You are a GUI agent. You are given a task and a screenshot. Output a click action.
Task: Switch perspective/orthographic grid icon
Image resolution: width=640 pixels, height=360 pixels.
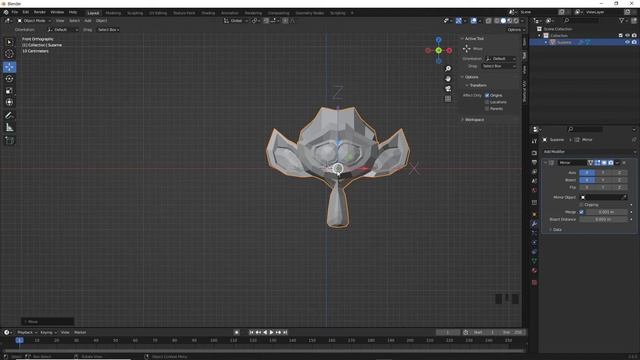pyautogui.click(x=448, y=99)
